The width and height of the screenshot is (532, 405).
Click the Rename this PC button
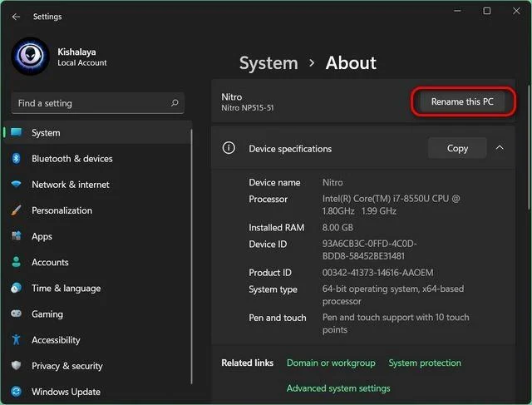coord(462,101)
